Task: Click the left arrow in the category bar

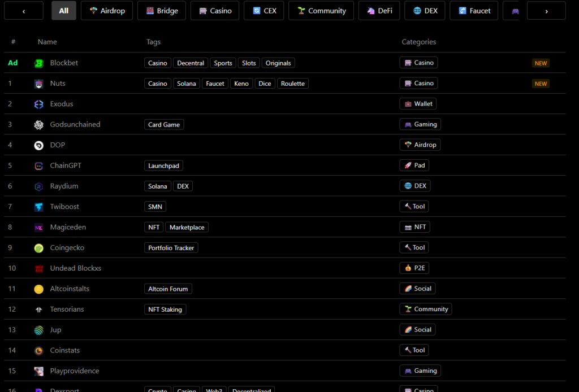Action: coord(23,10)
